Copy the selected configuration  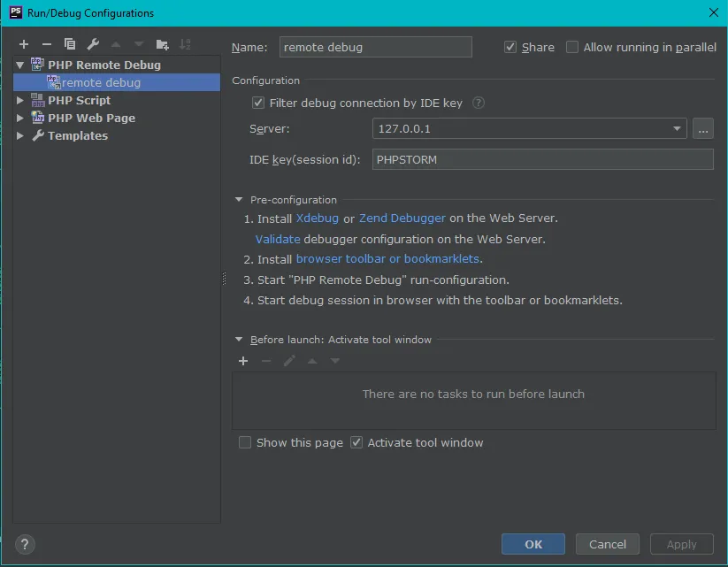click(x=70, y=44)
